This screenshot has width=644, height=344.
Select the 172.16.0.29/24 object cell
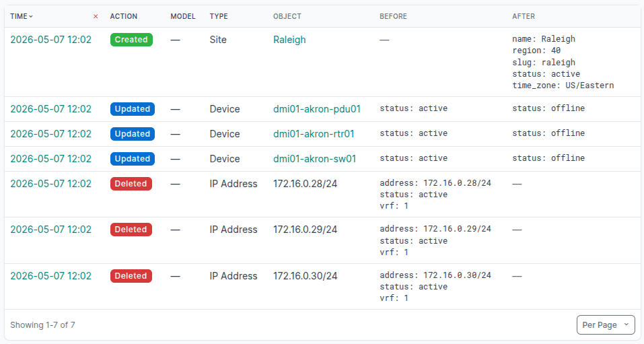[305, 230]
